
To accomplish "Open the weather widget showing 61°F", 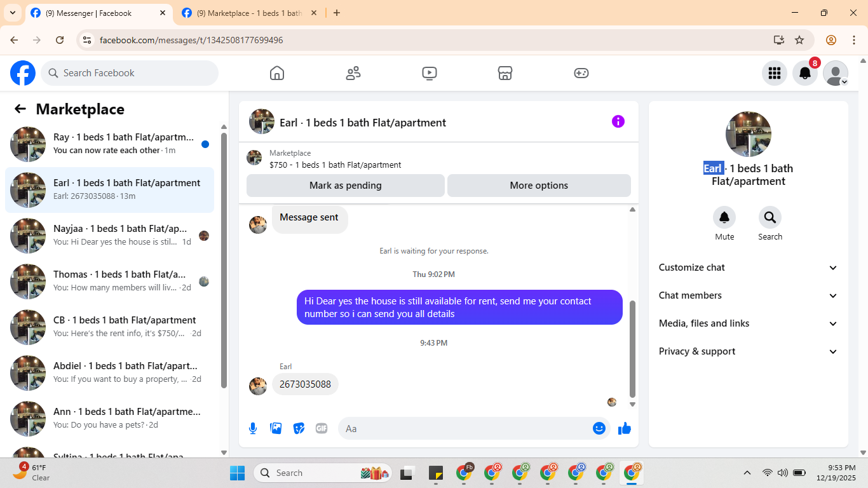I will (32, 473).
